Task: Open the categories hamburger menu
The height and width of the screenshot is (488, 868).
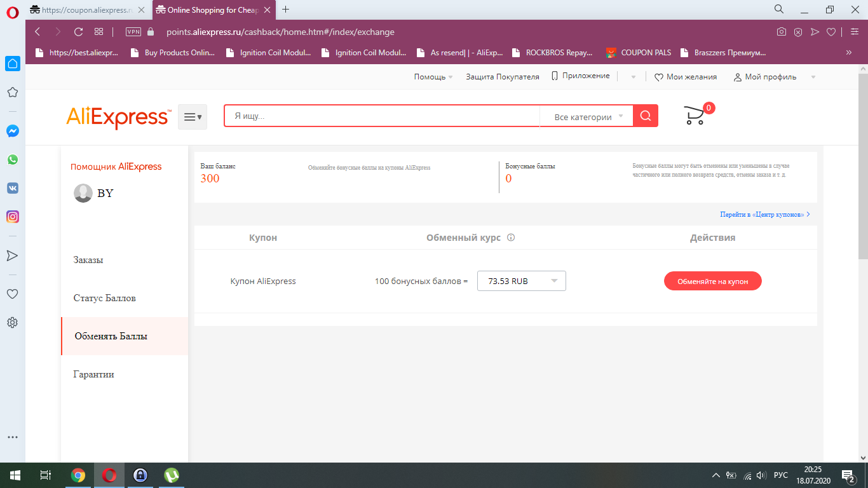Action: click(193, 117)
